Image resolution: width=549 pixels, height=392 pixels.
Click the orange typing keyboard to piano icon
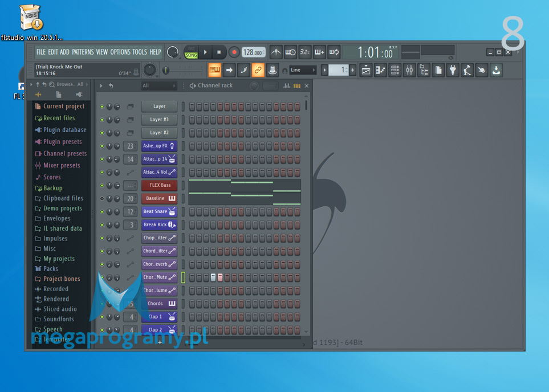214,70
